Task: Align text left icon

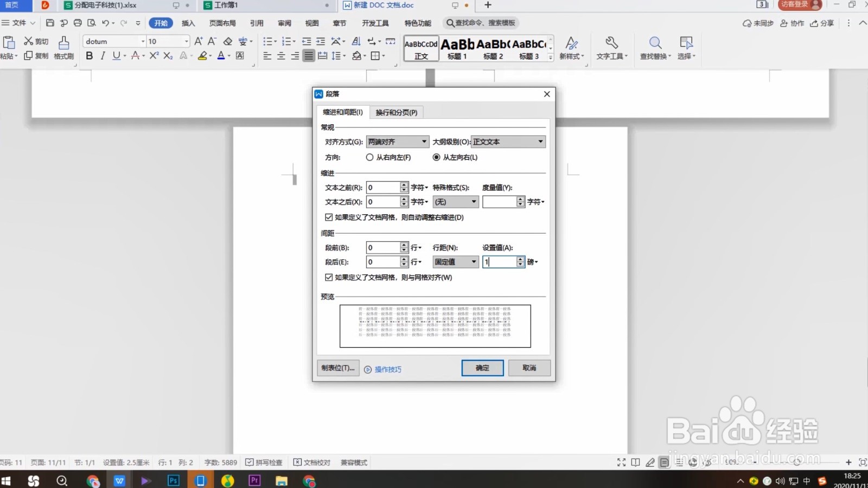Action: click(x=267, y=56)
